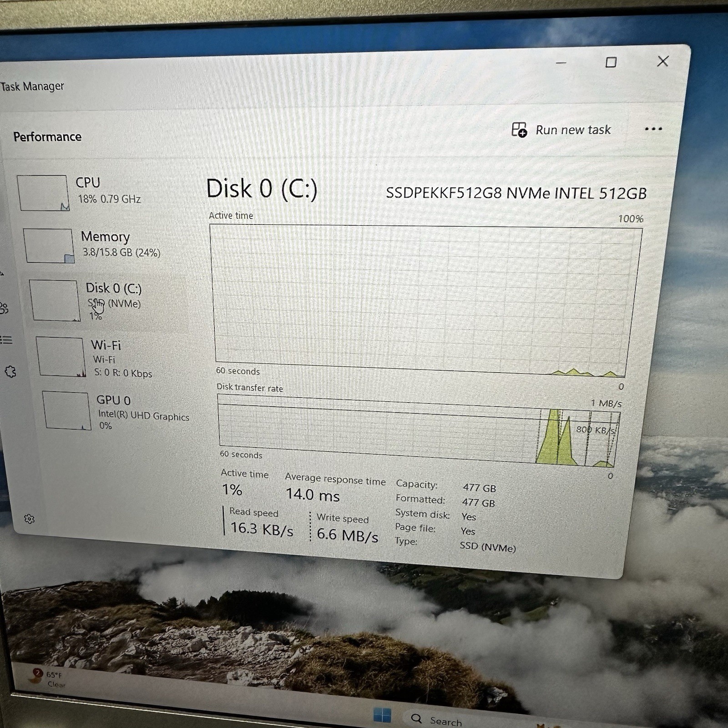
Task: Close the Task Manager window
Action: tap(663, 61)
